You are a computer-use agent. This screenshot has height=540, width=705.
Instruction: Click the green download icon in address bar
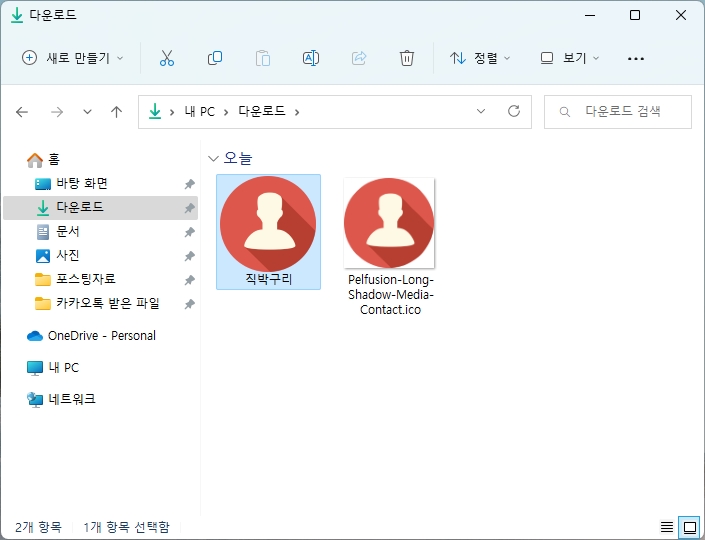click(155, 111)
